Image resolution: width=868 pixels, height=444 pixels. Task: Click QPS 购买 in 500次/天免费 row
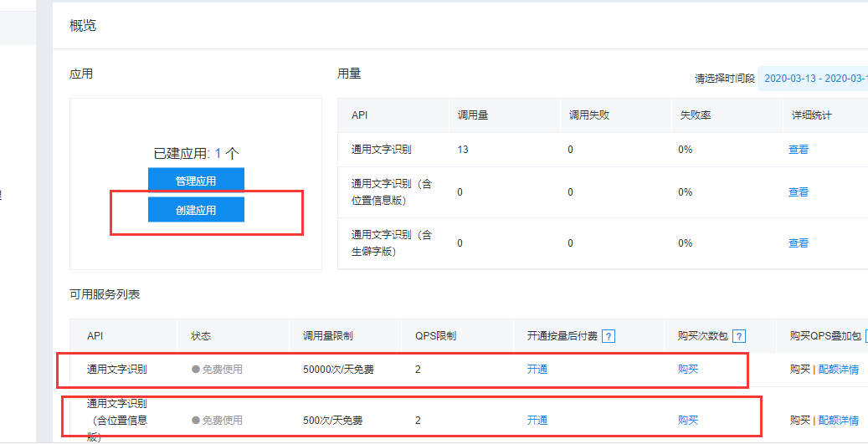(x=800, y=421)
